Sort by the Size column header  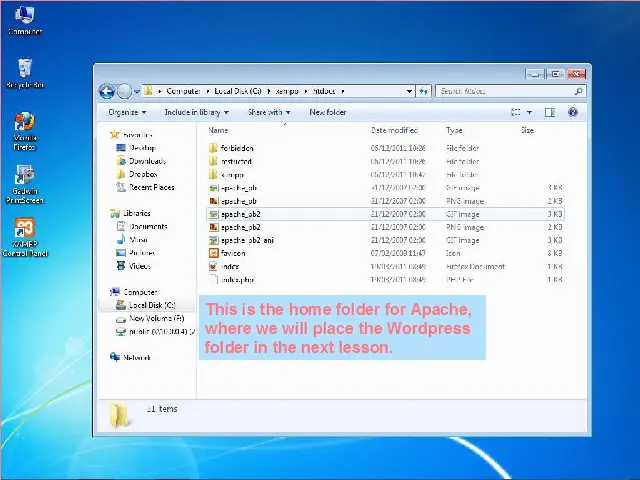tap(527, 130)
